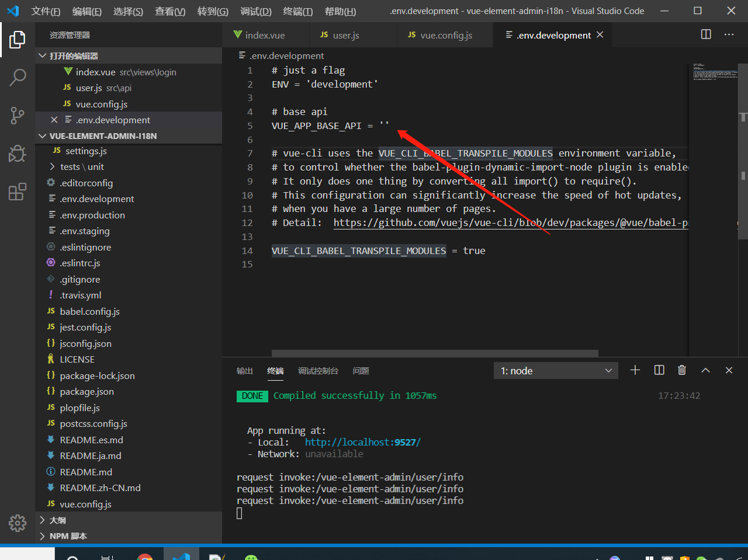Viewport: 748px width, 560px height.
Task: Open the 调试(D) menu
Action: point(255,11)
